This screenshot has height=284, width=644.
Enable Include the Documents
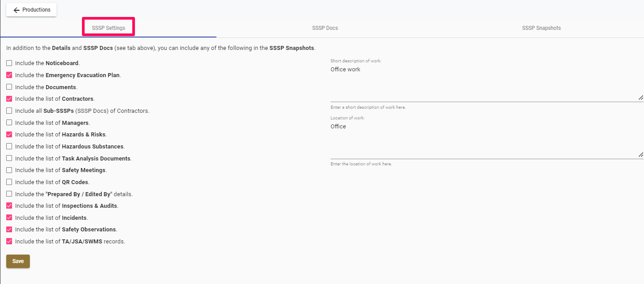pyautogui.click(x=9, y=87)
